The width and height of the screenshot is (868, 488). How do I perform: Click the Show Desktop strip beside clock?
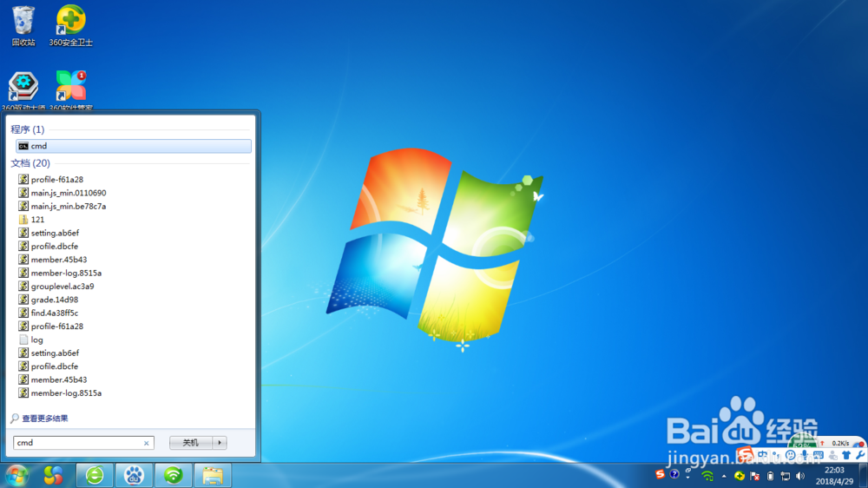pyautogui.click(x=863, y=476)
